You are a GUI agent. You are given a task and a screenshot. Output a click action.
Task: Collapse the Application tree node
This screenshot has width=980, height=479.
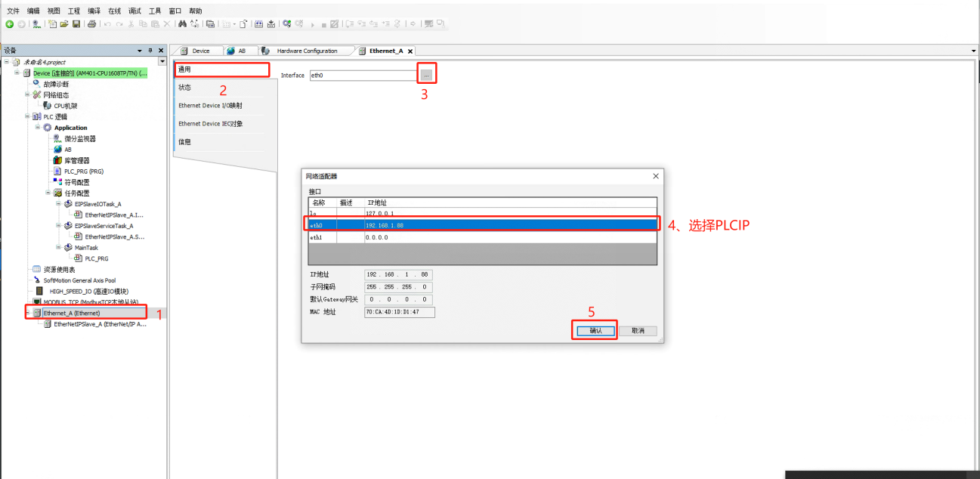(x=38, y=128)
